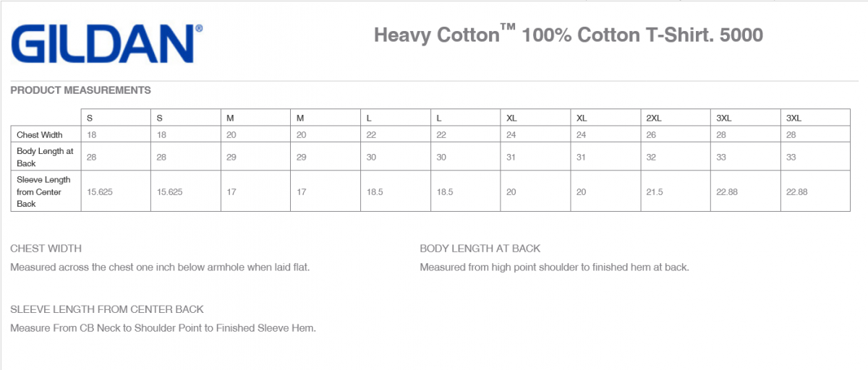Screen dimensions: 868x370
Task: Click the leftmost S size column header
Action: click(90, 118)
